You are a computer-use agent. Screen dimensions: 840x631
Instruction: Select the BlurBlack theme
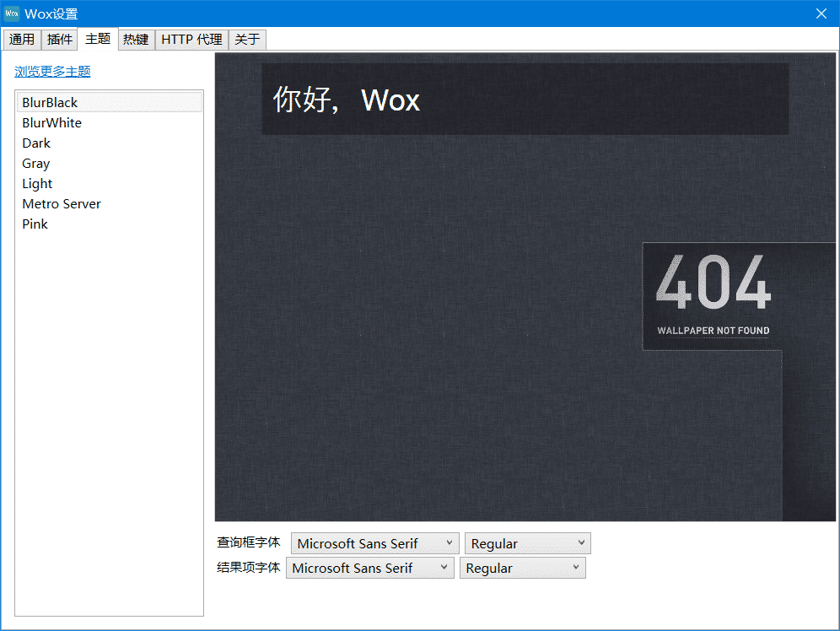click(x=110, y=102)
